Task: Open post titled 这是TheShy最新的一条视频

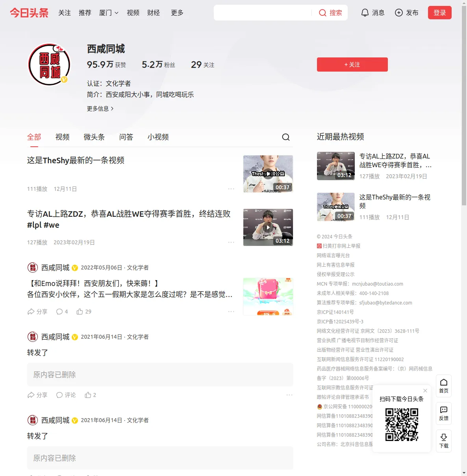Action: click(76, 160)
